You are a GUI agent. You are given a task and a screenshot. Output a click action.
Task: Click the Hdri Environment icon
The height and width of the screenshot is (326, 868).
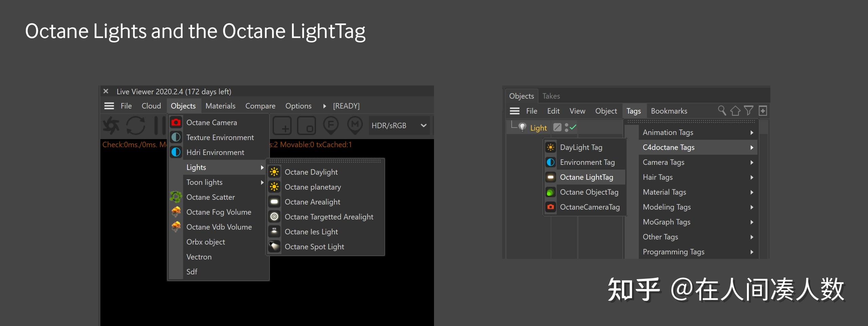pyautogui.click(x=176, y=152)
